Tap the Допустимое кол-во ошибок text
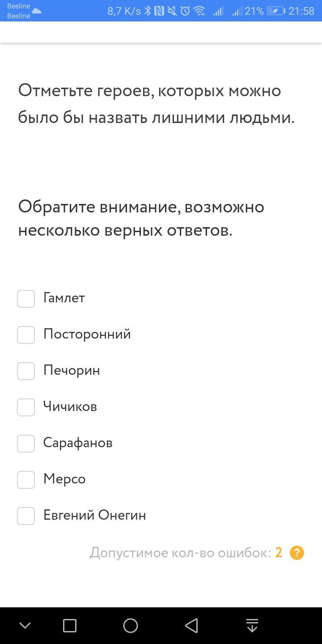 click(180, 553)
